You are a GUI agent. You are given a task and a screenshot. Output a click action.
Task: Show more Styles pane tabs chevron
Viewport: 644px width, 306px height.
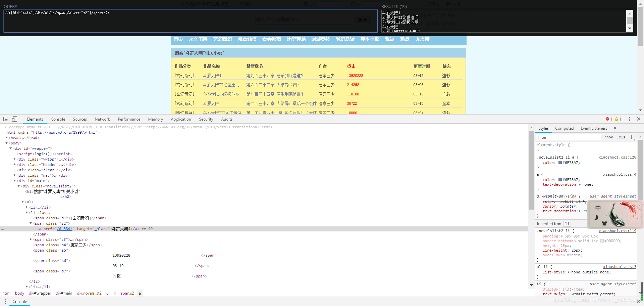(615, 128)
